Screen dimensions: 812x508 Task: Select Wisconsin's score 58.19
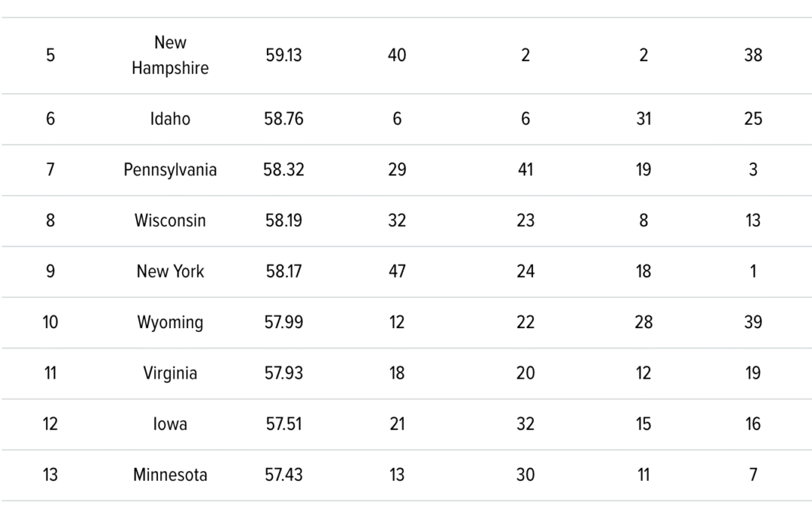[283, 221]
